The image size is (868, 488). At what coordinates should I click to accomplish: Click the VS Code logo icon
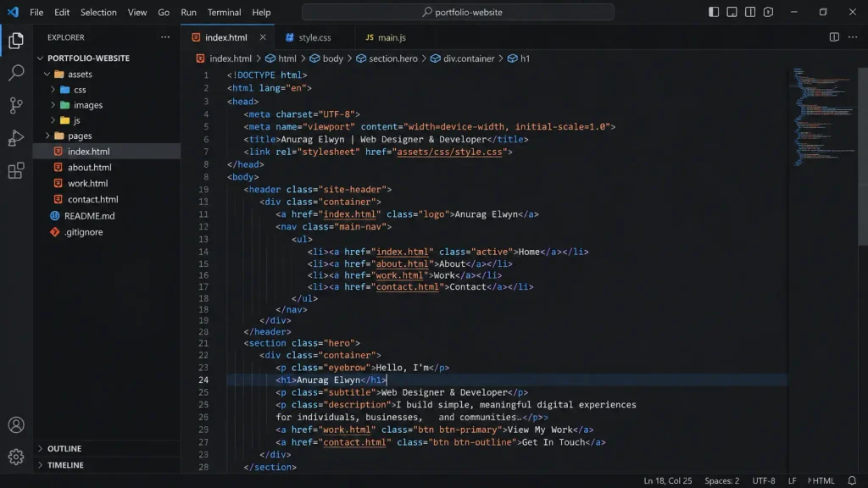(x=13, y=12)
